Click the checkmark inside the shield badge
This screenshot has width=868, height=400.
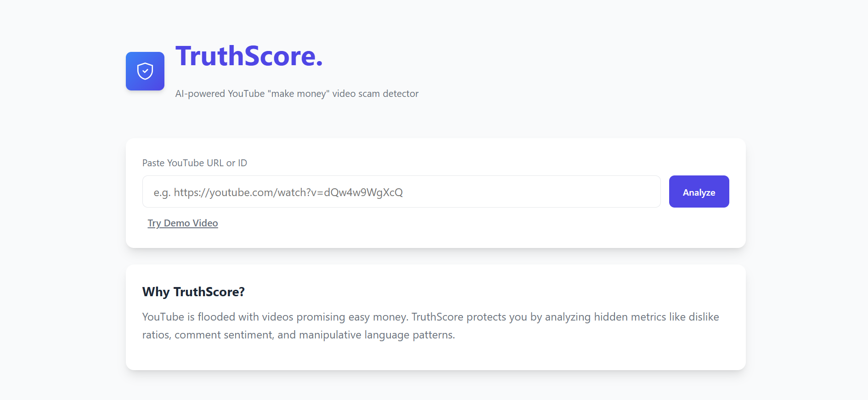coord(145,71)
